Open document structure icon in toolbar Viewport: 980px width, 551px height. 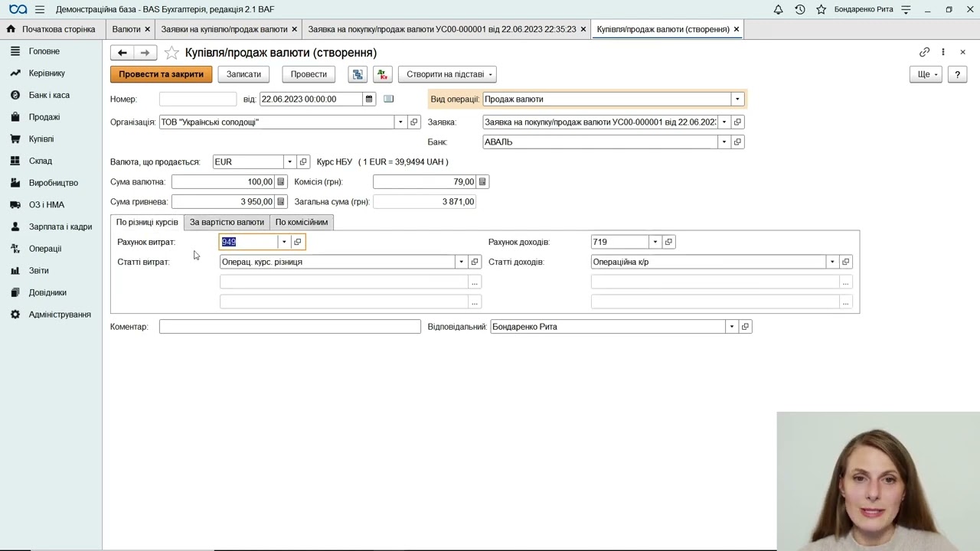pos(358,74)
